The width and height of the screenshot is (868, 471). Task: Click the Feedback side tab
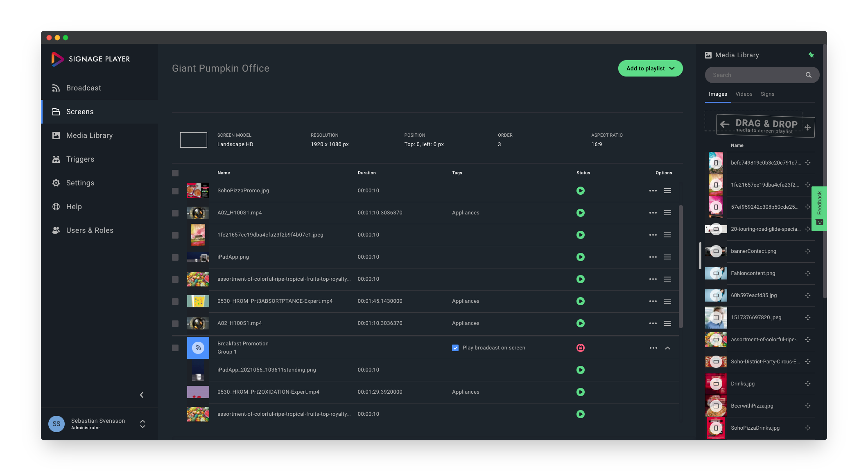click(819, 208)
